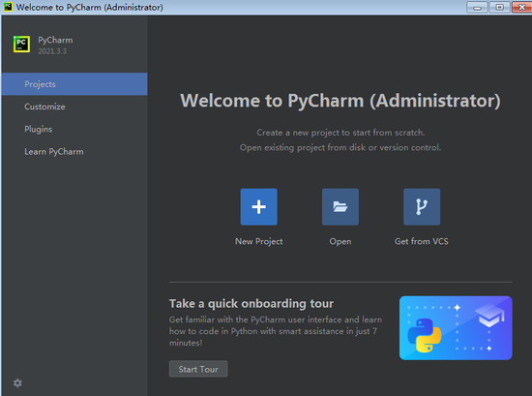Image resolution: width=532 pixels, height=396 pixels.
Task: Maximize the PyCharm welcome window
Action: [x=499, y=7]
